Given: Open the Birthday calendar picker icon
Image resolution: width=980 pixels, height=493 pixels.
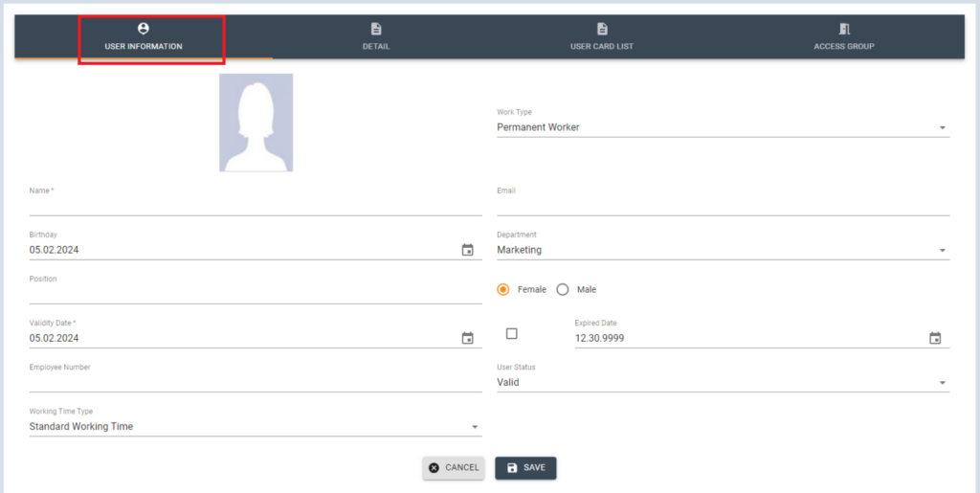Looking at the screenshot, I should coord(467,250).
